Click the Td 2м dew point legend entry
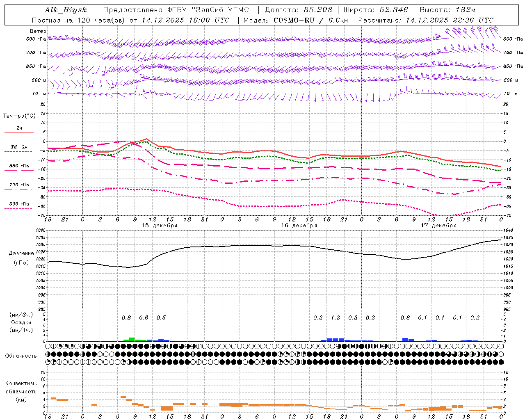This screenshot has width=525, height=420. pyautogui.click(x=19, y=147)
